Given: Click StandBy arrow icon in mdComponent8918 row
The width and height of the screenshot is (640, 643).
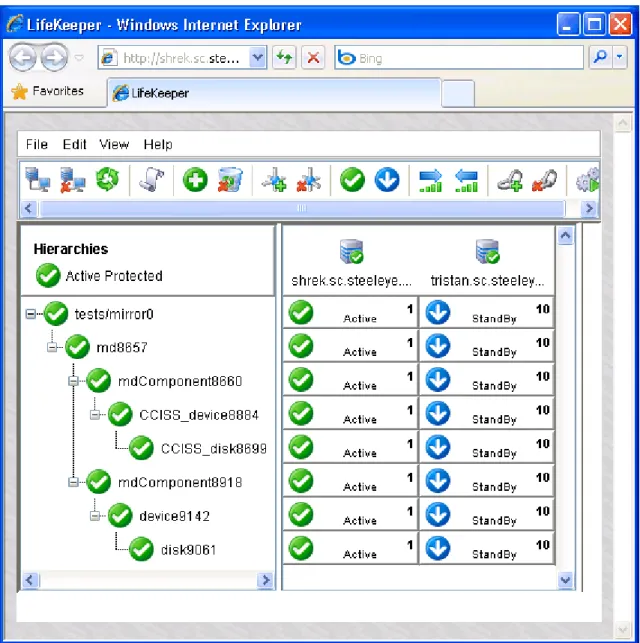Looking at the screenshot, I should coord(438,481).
